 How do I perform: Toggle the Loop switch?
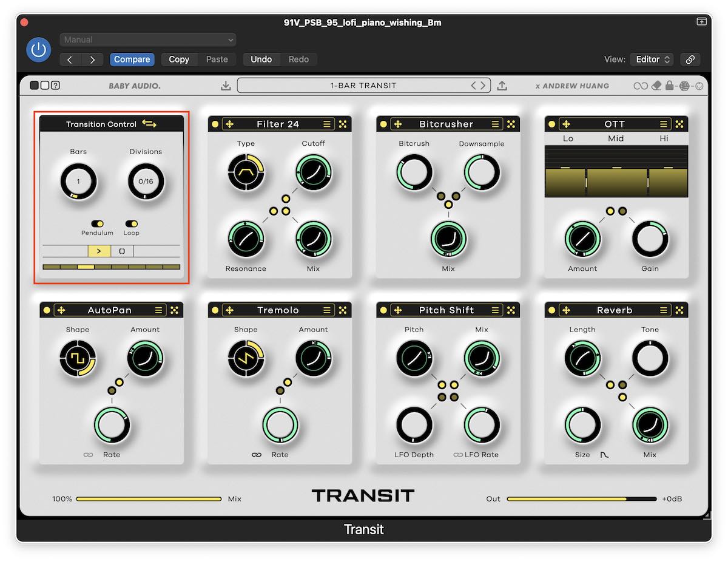coord(131,224)
